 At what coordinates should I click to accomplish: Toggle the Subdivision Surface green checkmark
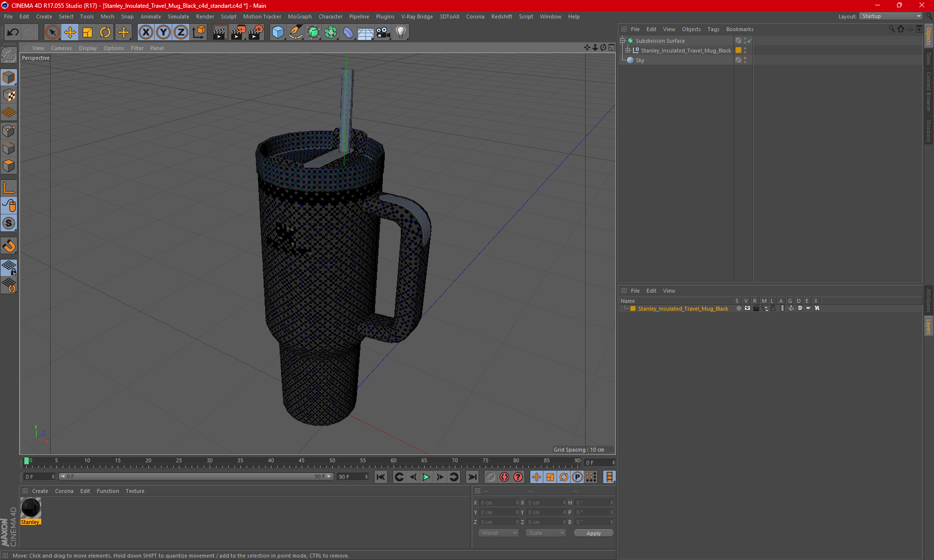click(x=750, y=41)
